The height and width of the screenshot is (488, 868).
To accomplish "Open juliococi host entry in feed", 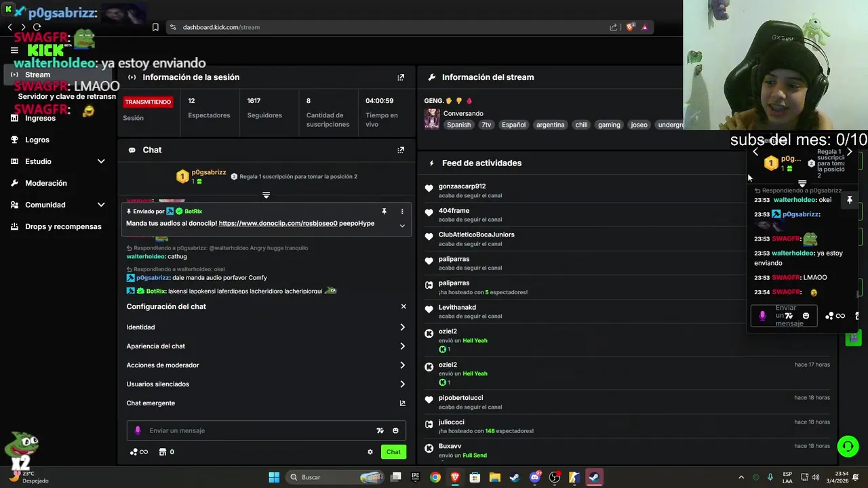I will pyautogui.click(x=451, y=422).
